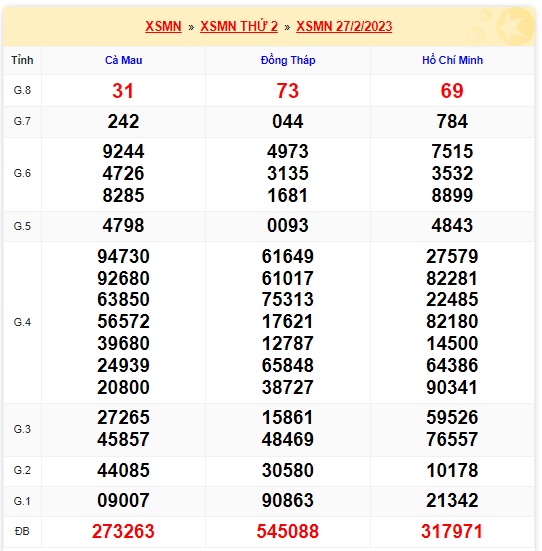Viewport: 542px width, 551px height.
Task: Click Cà Mau G.1 number 09007
Action: pos(123,500)
